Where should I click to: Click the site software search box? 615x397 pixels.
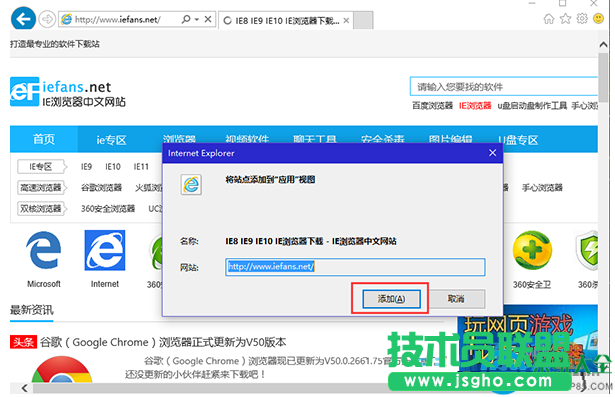click(504, 87)
